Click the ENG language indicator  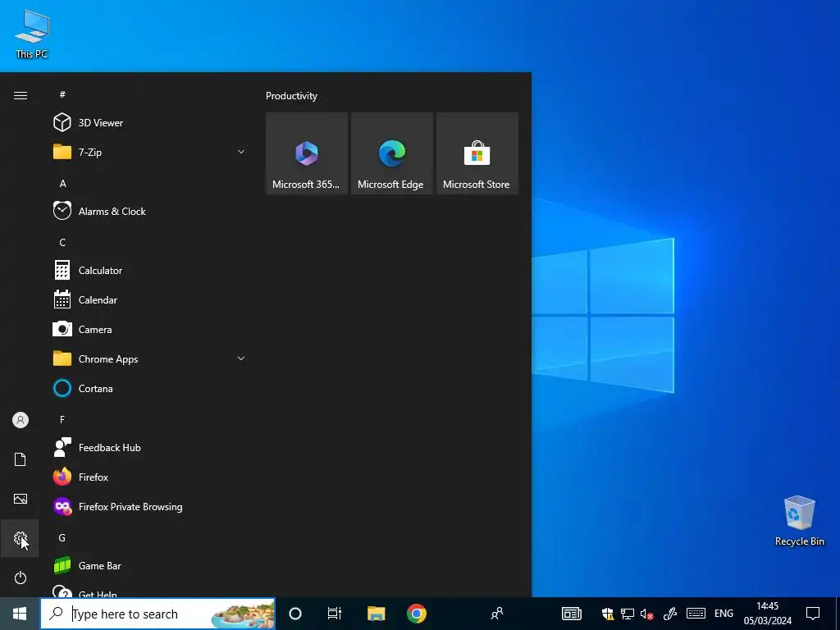click(724, 614)
